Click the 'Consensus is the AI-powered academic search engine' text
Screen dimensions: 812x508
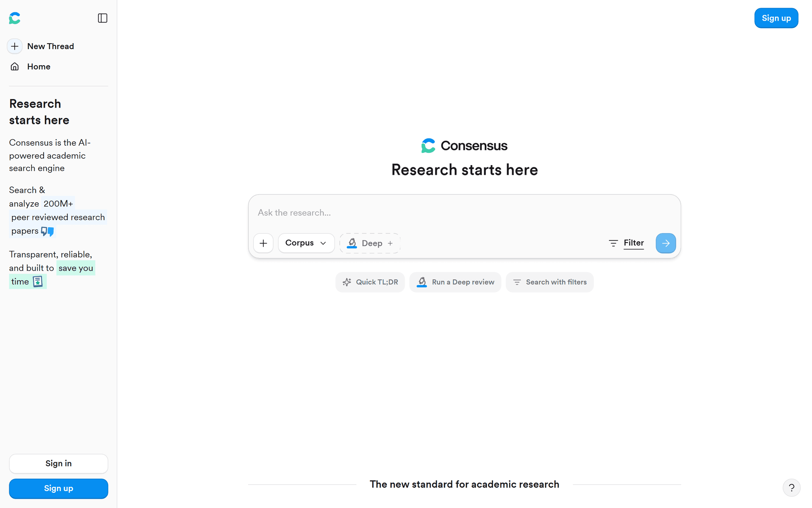click(x=50, y=155)
